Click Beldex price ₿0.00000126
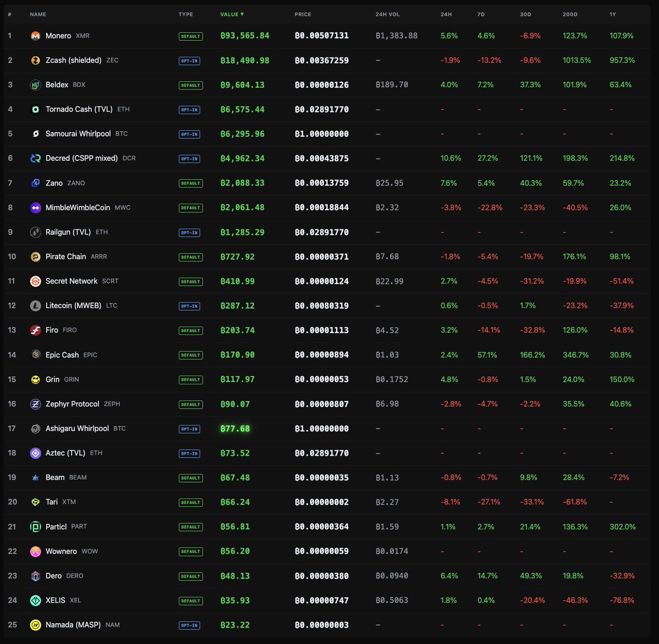The width and height of the screenshot is (659, 644). 322,85
